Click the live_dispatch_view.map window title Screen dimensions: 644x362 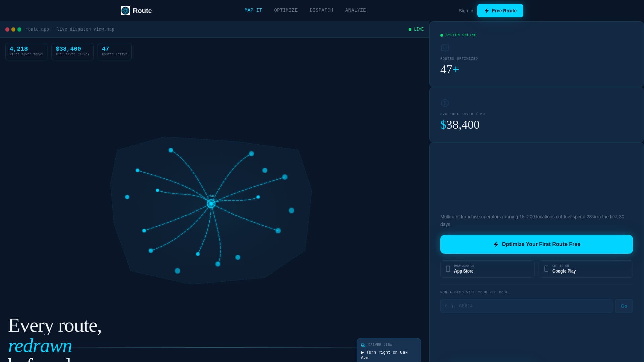tap(70, 29)
